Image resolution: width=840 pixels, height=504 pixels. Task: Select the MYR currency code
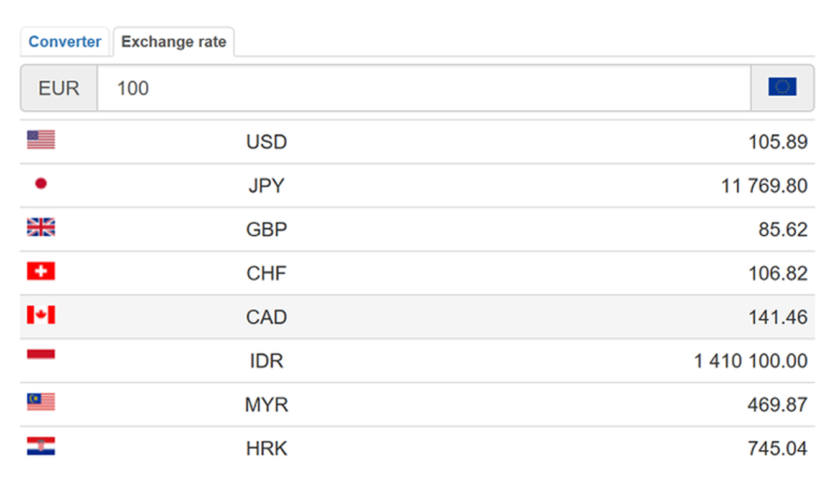(266, 405)
